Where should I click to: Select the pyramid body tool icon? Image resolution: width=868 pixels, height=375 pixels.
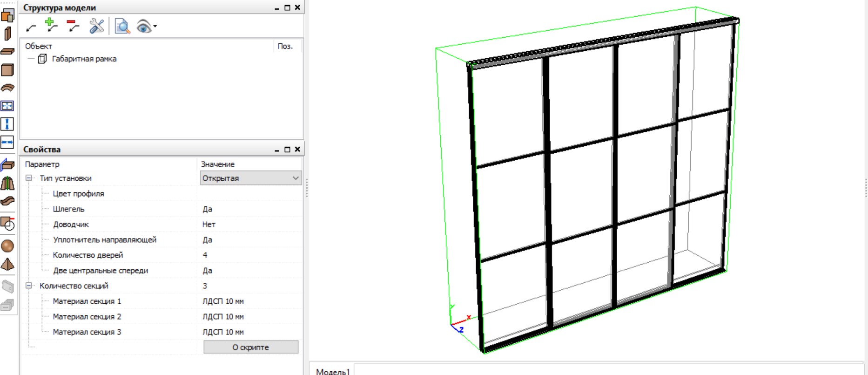coord(7,265)
